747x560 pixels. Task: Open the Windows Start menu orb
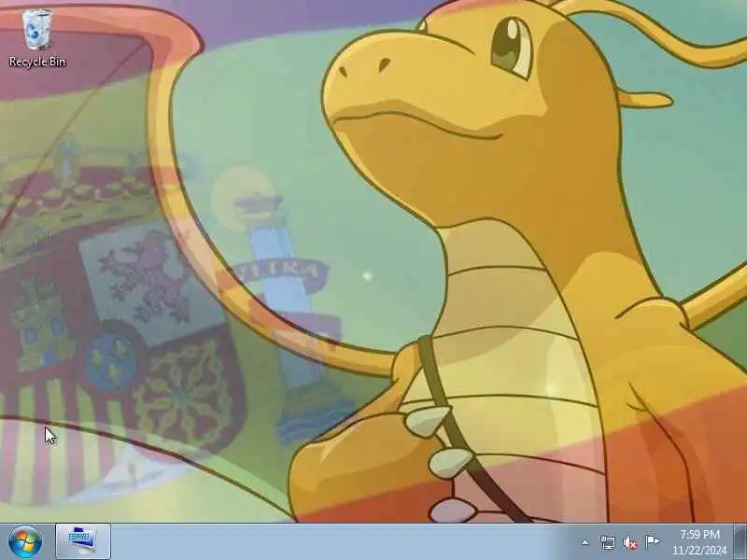25,542
